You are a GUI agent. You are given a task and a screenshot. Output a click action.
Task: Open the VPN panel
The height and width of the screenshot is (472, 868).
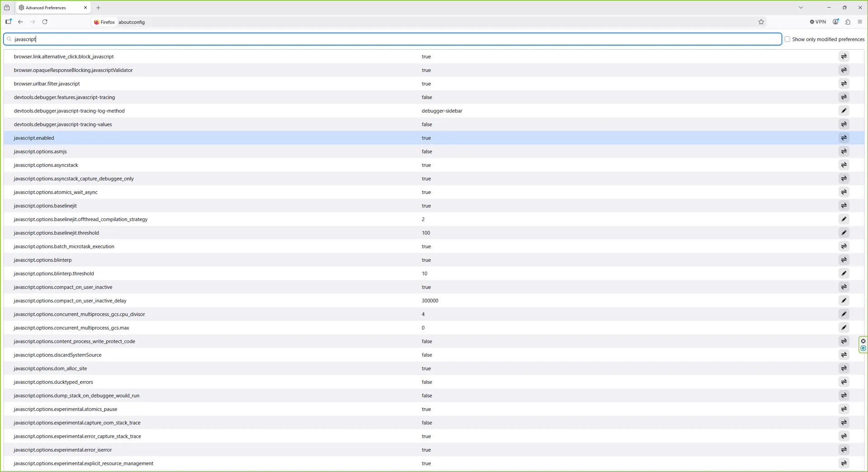coord(818,22)
